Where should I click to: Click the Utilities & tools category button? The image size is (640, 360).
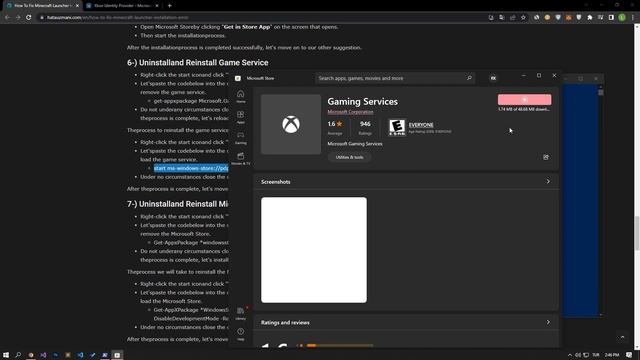[x=349, y=157]
